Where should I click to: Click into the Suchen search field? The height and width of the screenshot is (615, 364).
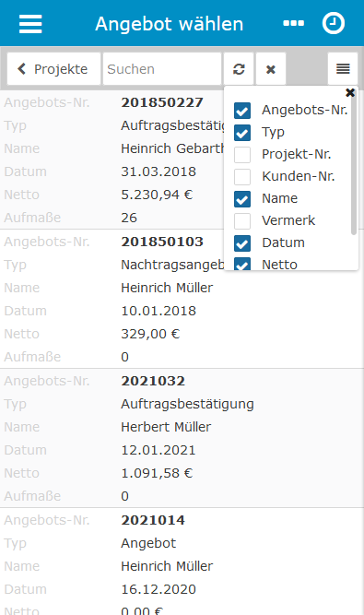[162, 69]
